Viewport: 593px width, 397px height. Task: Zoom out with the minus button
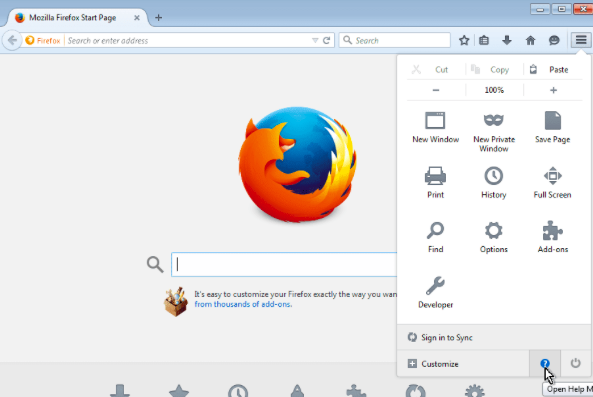point(436,90)
